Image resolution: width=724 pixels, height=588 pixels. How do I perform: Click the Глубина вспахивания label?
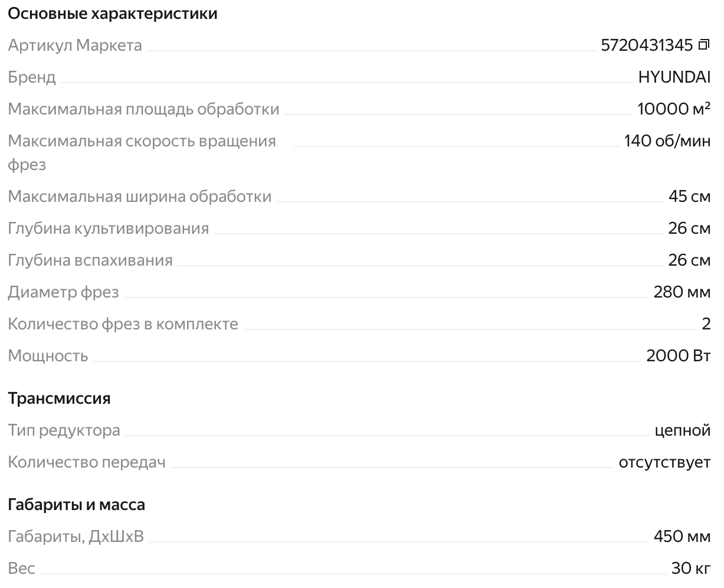(90, 260)
